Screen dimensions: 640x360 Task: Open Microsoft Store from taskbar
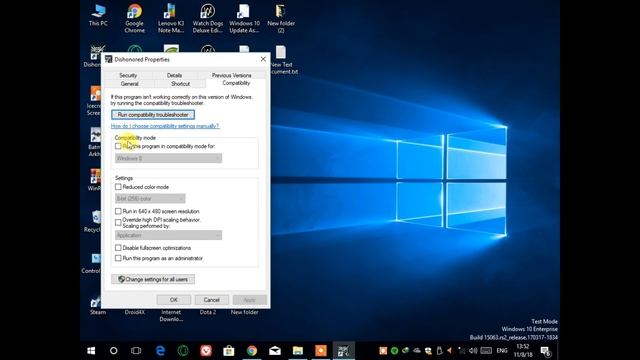[x=229, y=351]
